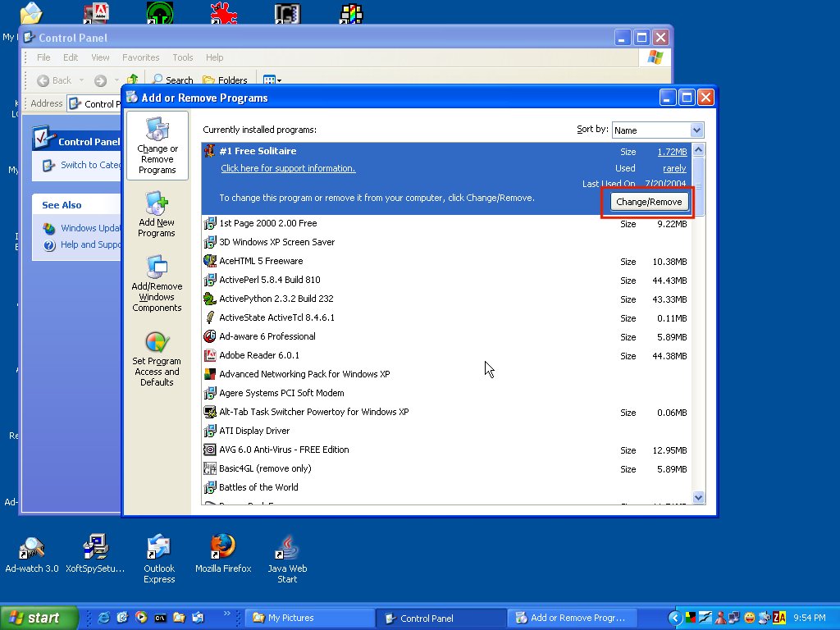Select the XoftSpySetup desktop icon
840x630 pixels.
(x=95, y=554)
